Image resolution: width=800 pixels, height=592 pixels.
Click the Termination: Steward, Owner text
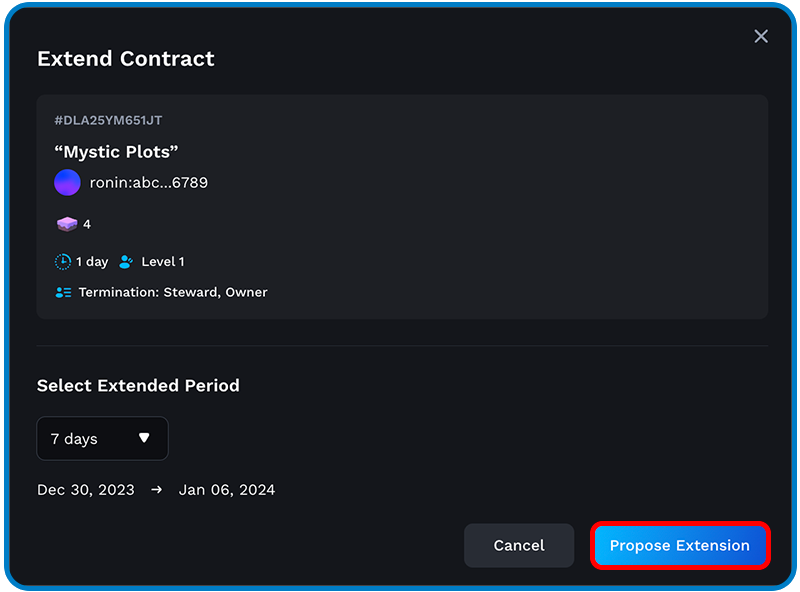click(173, 292)
